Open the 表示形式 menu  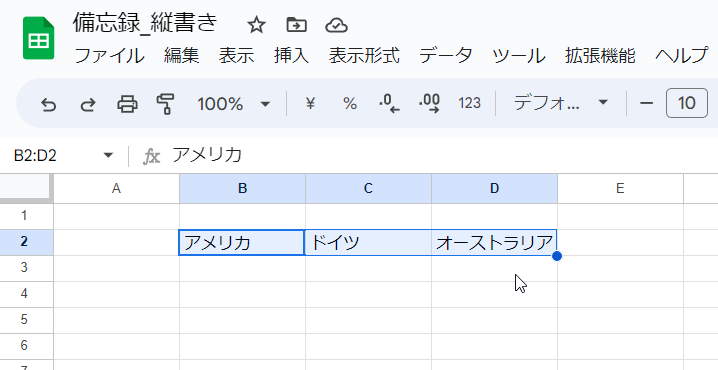364,56
